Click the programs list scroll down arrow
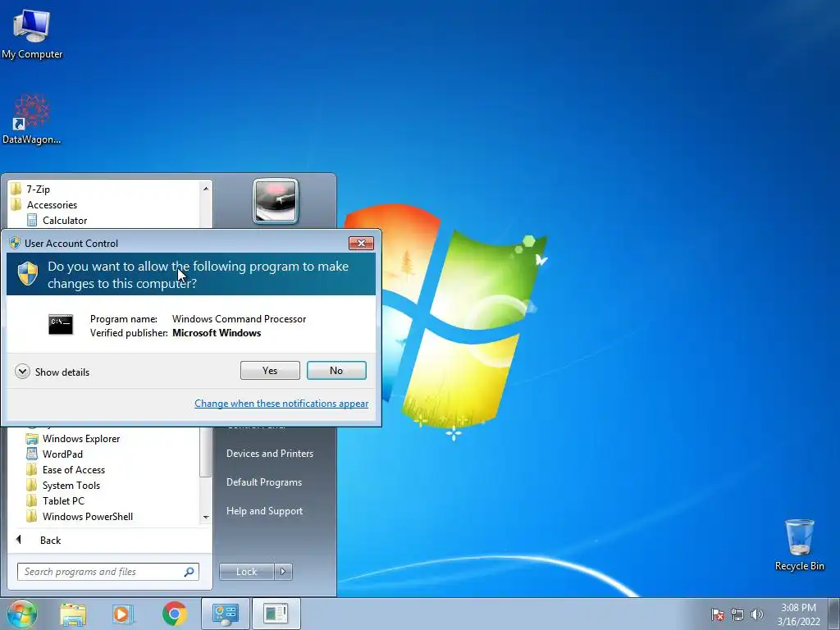The height and width of the screenshot is (630, 840). coord(206,518)
